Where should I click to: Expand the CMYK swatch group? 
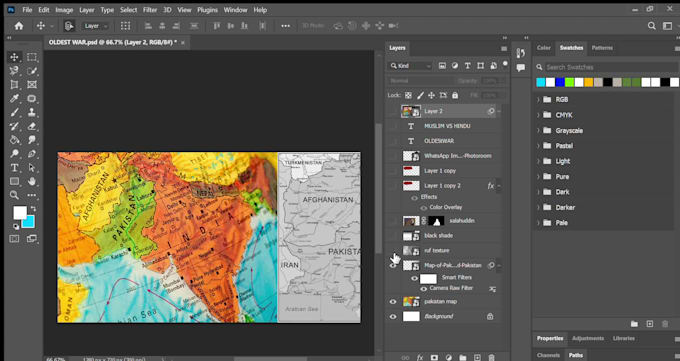(539, 115)
